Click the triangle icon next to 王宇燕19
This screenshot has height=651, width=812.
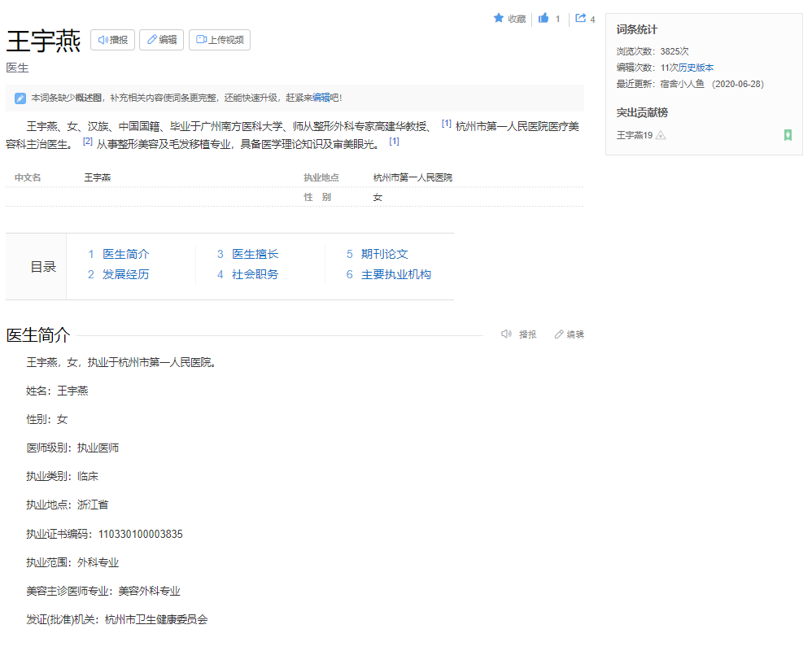point(661,135)
